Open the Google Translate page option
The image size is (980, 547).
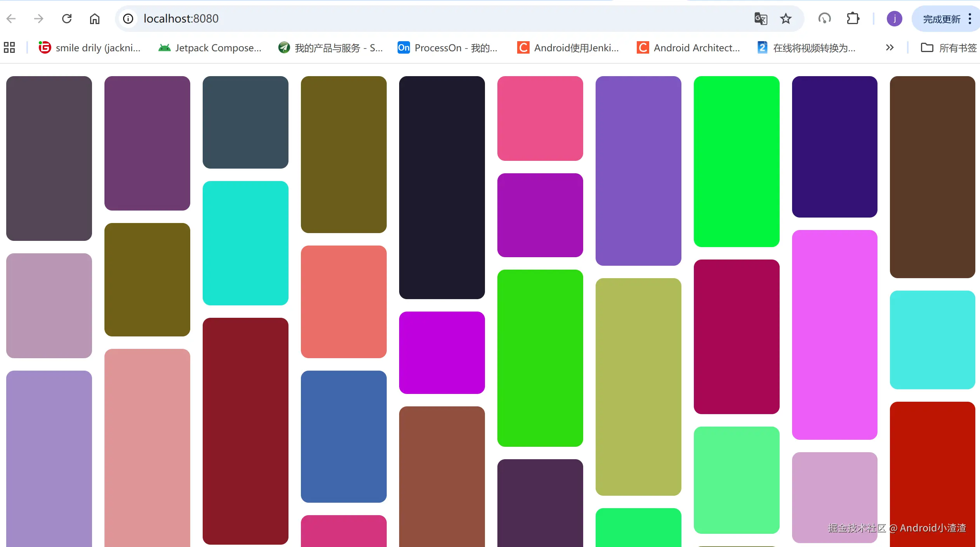click(x=761, y=19)
